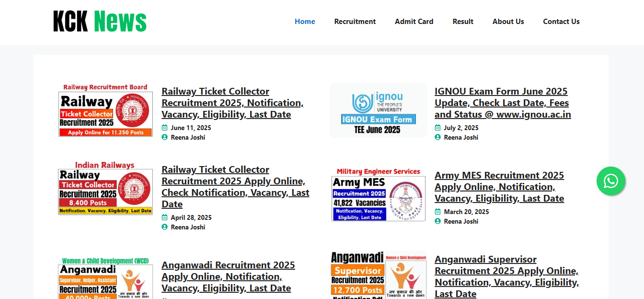The width and height of the screenshot is (644, 299).
Task: Click calendar icon beside March 20, 2025
Action: click(437, 212)
